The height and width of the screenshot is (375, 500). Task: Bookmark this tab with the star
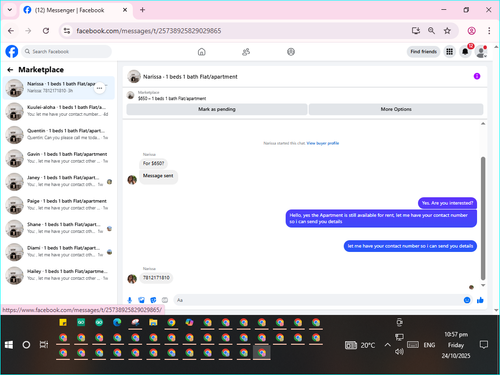(x=447, y=31)
